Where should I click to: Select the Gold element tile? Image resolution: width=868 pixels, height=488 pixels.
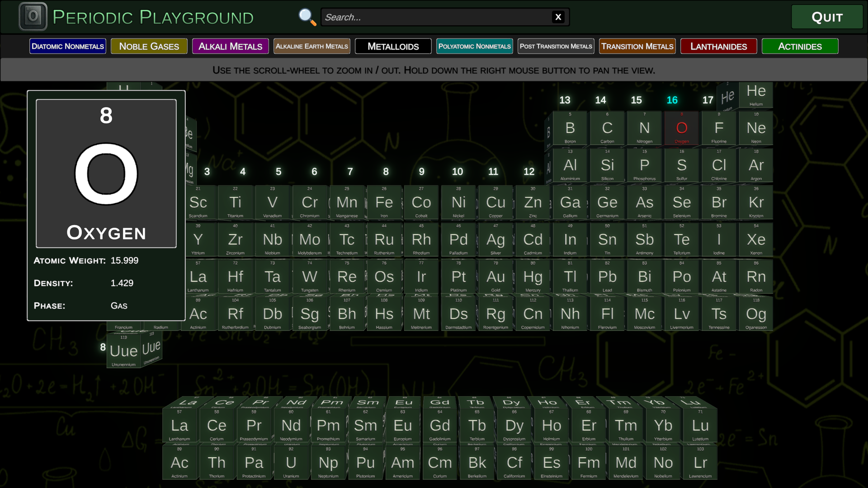tap(496, 277)
